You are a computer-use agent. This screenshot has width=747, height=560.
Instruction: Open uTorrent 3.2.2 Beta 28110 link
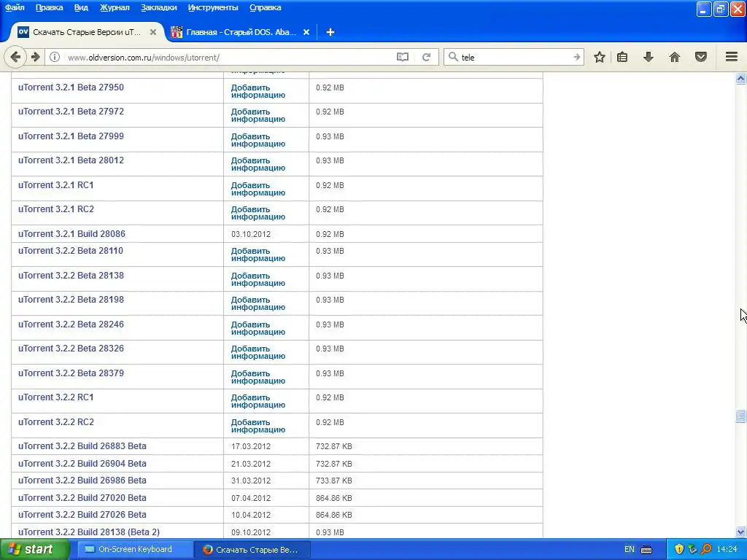[x=71, y=251]
